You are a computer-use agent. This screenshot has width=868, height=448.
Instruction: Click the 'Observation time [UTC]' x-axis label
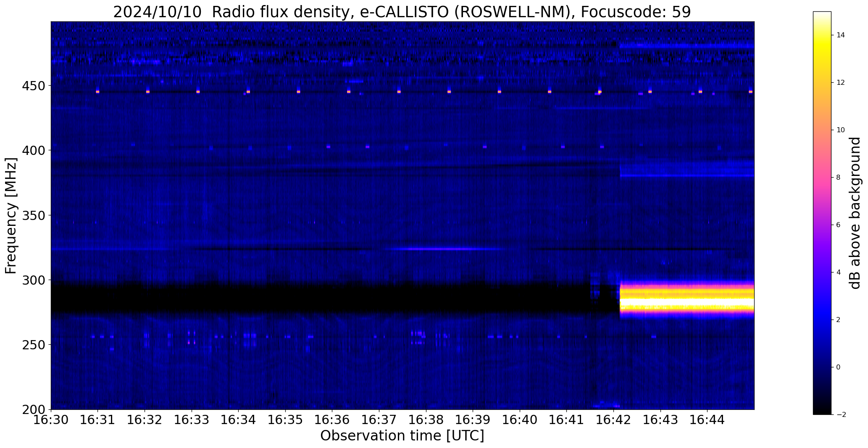402,436
